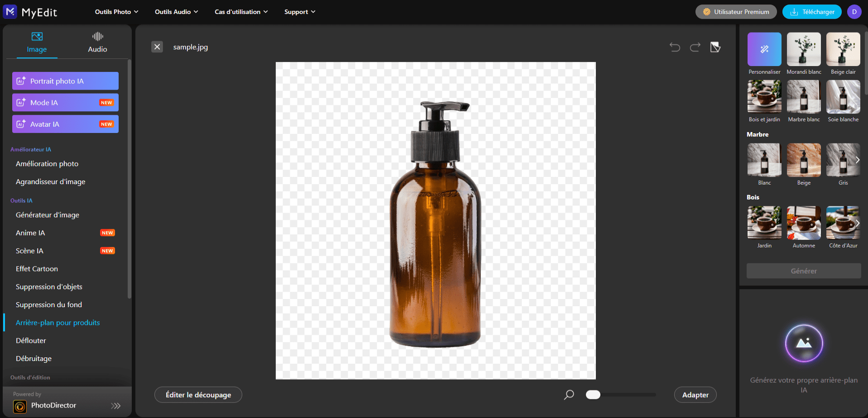The width and height of the screenshot is (868, 418).
Task: Select the Personnaliser option
Action: (764, 49)
